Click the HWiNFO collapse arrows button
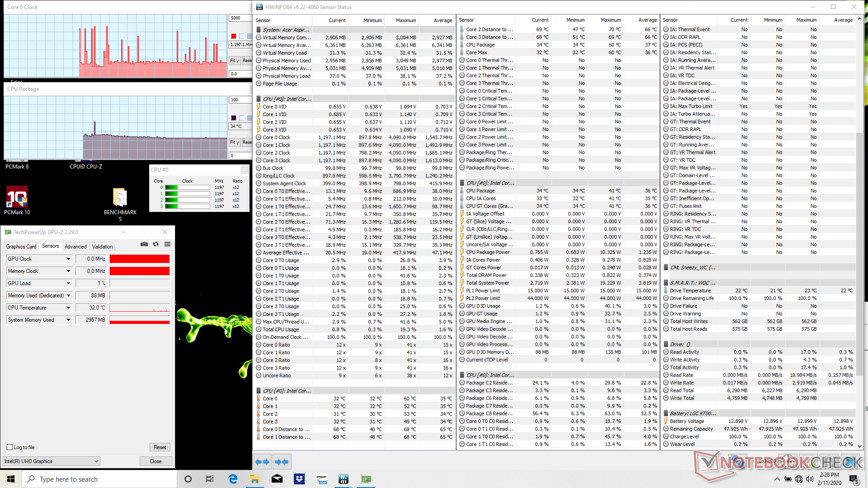Viewport: 868px width, 488px height. (282, 462)
